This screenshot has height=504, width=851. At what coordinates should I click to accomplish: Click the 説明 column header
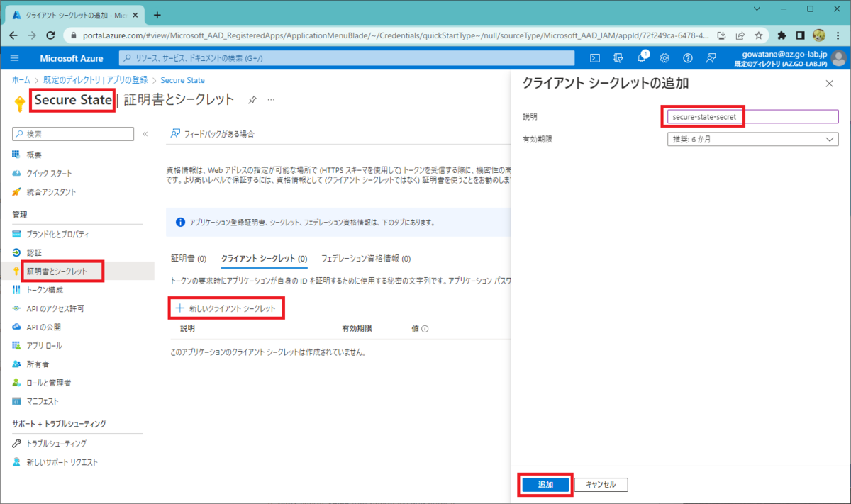pyautogui.click(x=187, y=329)
